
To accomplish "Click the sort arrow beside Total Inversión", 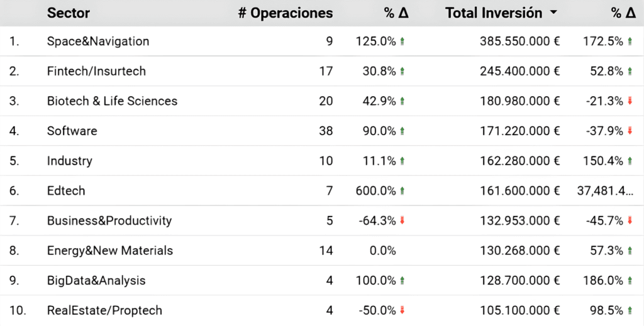I will click(553, 13).
